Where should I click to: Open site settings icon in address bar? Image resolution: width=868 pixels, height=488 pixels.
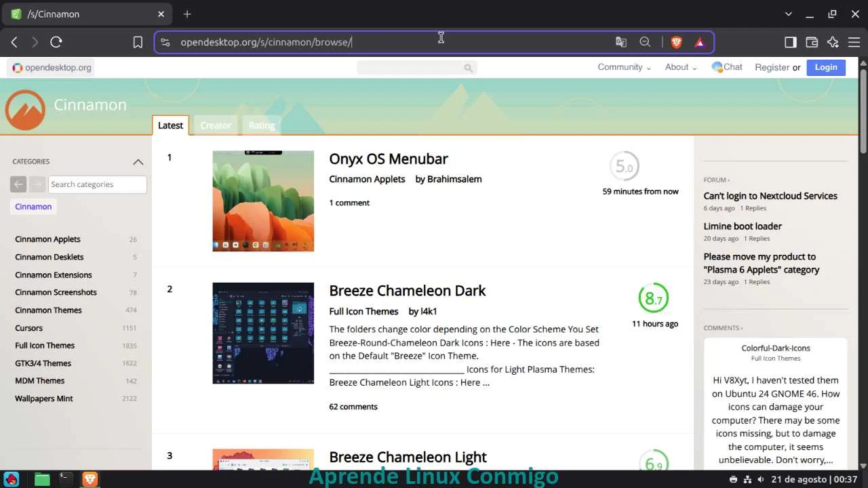165,42
